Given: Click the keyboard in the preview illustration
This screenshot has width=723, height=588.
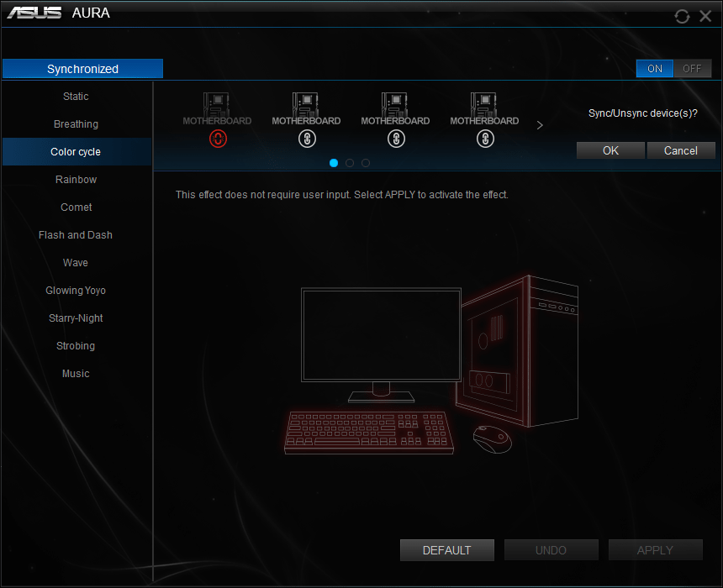Looking at the screenshot, I should click(x=369, y=433).
